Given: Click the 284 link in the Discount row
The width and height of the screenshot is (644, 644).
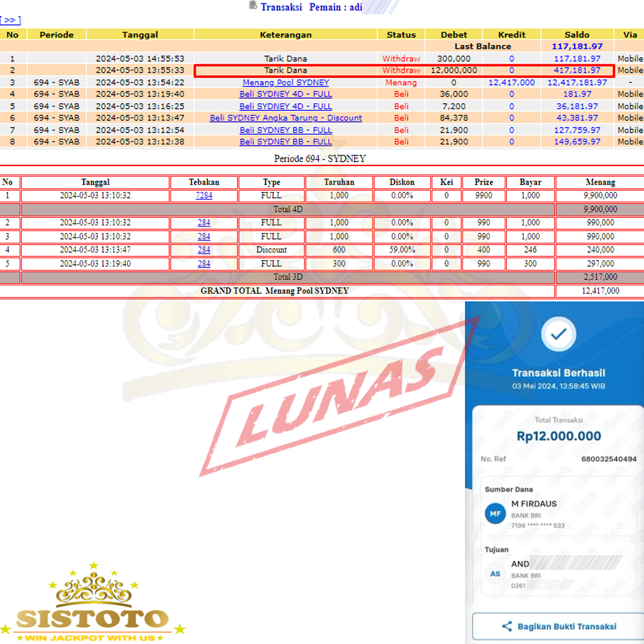Looking at the screenshot, I should [204, 250].
